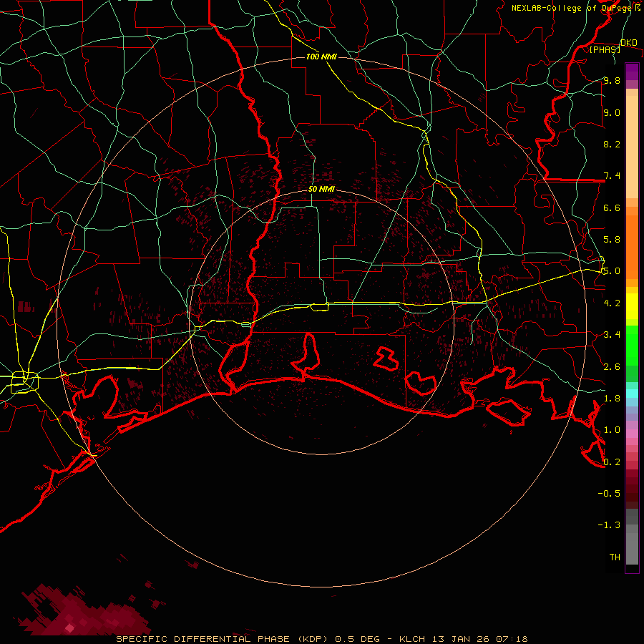Click the bright pink echo core at bottom-left
The height and width of the screenshot is (644, 644).
(70, 628)
